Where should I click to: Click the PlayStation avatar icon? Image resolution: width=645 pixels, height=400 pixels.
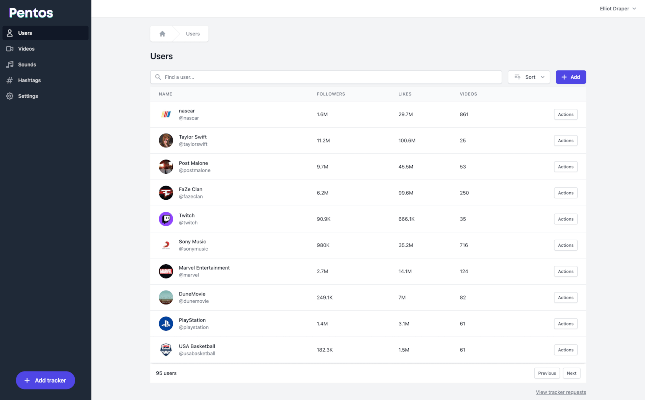(x=166, y=323)
